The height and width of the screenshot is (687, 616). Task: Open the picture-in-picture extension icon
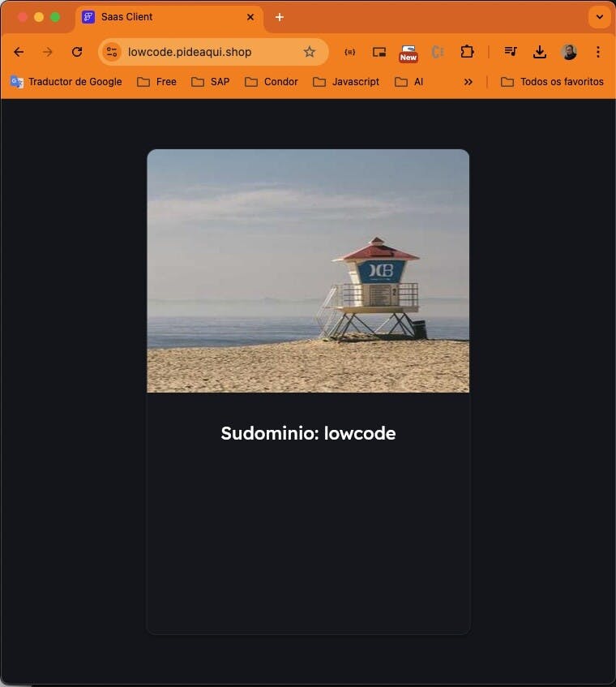[x=379, y=52]
